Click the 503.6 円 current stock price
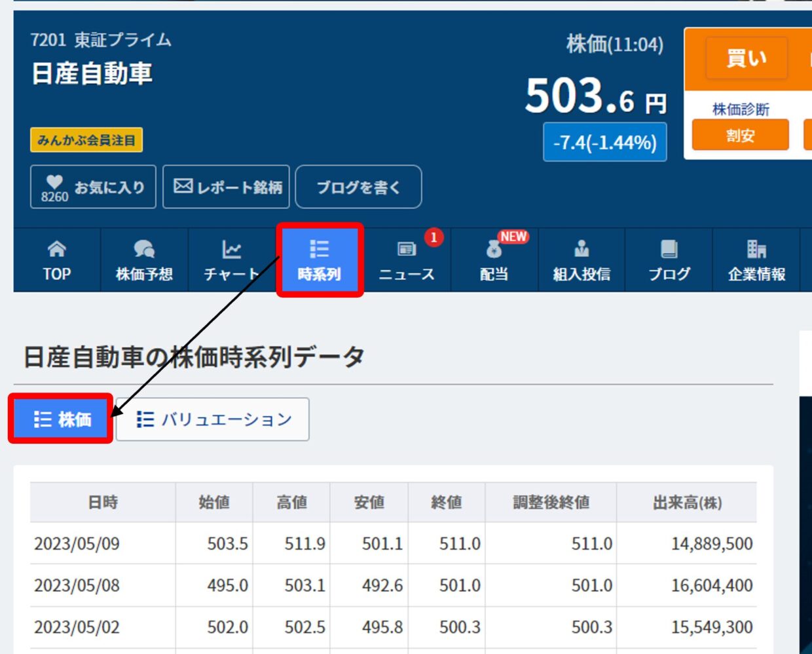 pyautogui.click(x=596, y=96)
